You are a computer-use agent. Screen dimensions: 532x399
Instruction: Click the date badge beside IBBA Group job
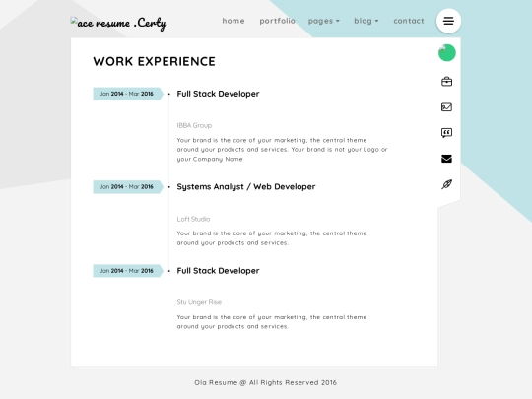128,94
